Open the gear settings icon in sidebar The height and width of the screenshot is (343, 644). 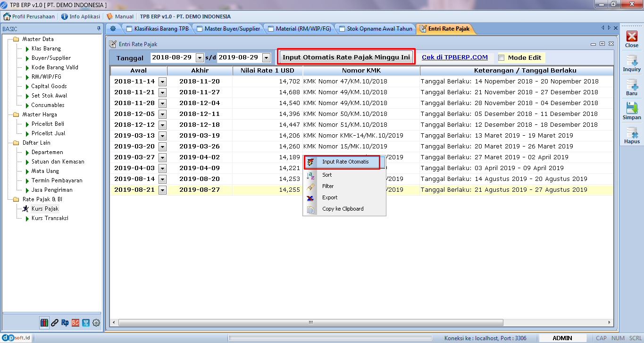(x=96, y=323)
